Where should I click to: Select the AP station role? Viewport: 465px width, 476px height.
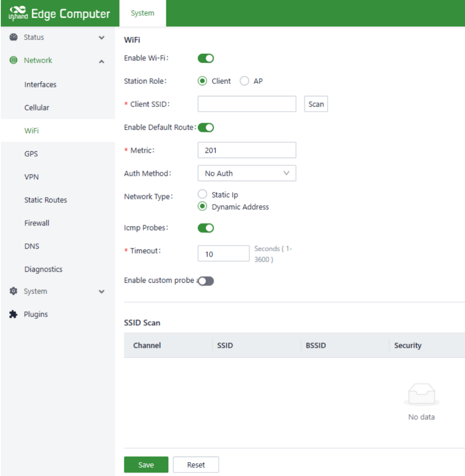(244, 81)
